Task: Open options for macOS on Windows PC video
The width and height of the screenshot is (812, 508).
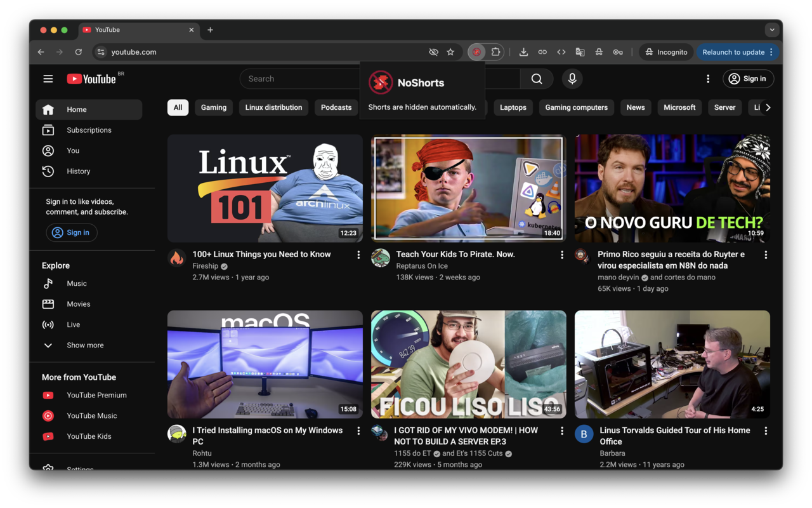Action: click(x=358, y=431)
